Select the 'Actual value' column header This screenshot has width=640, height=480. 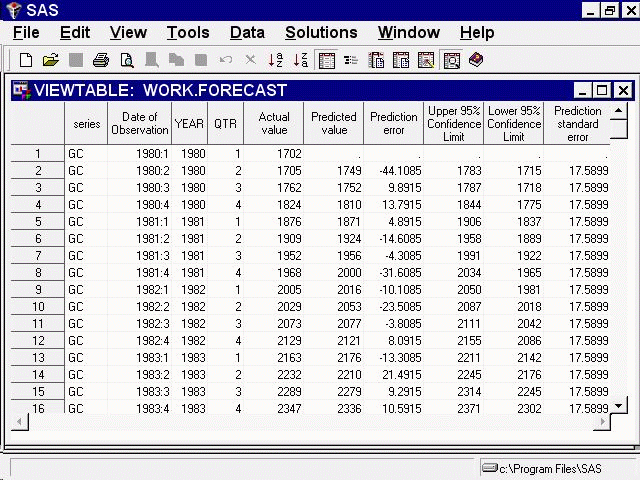[x=273, y=124]
